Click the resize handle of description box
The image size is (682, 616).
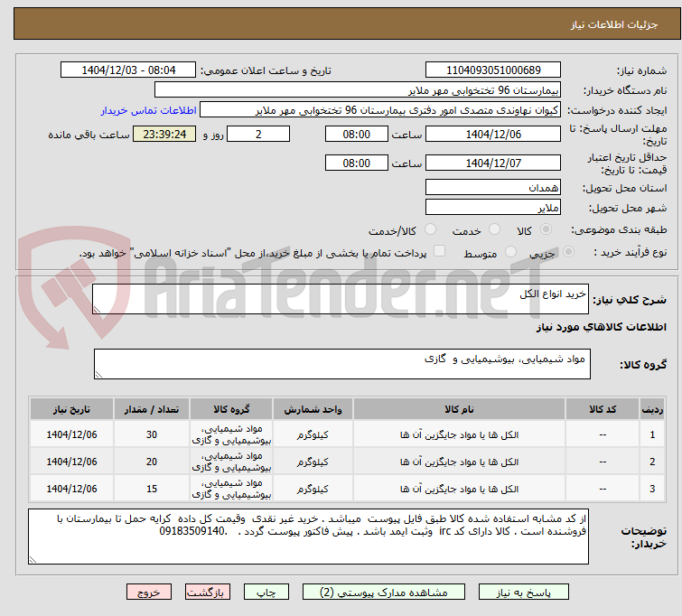pos(97,309)
